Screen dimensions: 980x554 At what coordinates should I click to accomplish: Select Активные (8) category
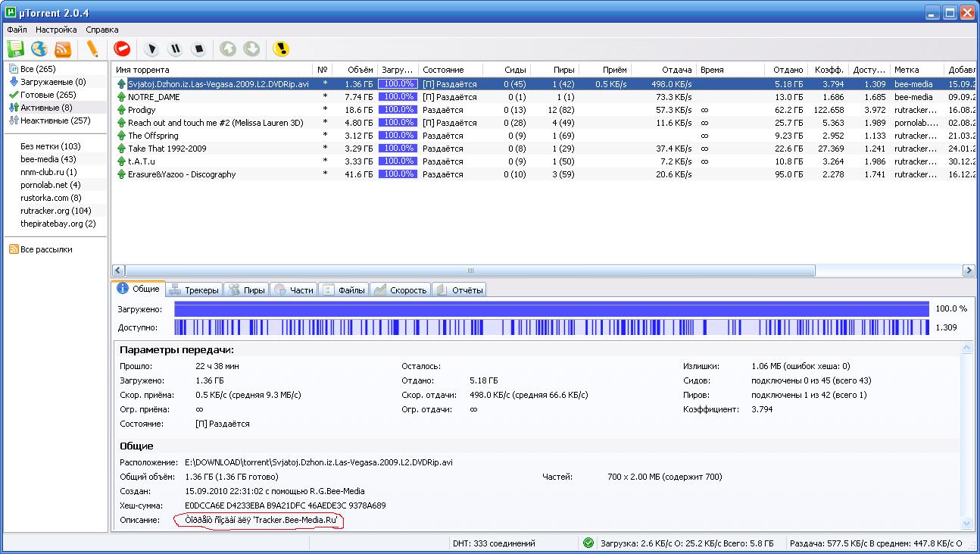(41, 108)
